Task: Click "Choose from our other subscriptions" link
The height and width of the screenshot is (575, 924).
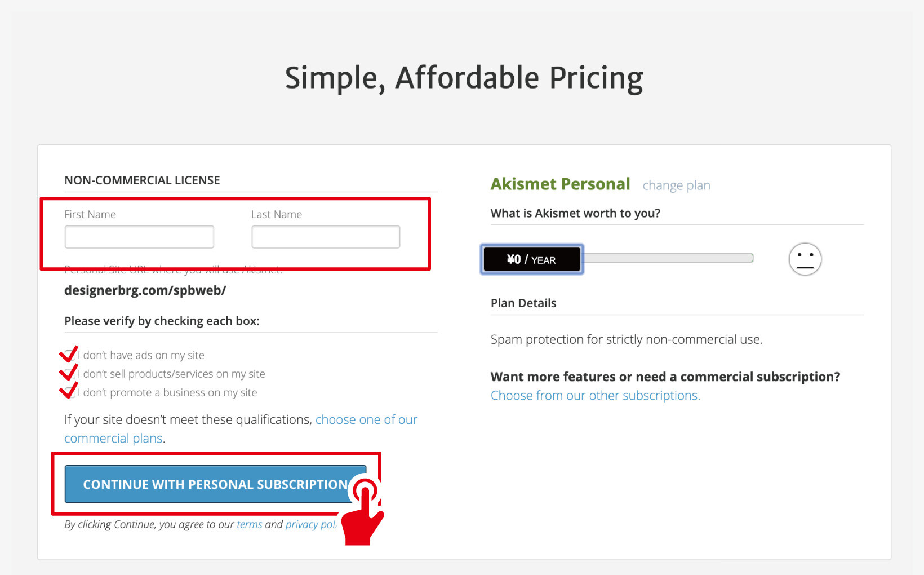Action: (x=595, y=396)
